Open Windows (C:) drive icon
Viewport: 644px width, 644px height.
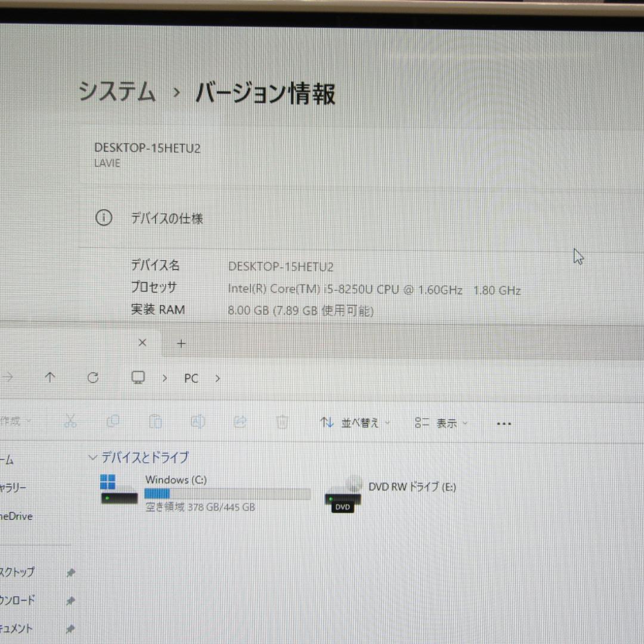coord(118,489)
